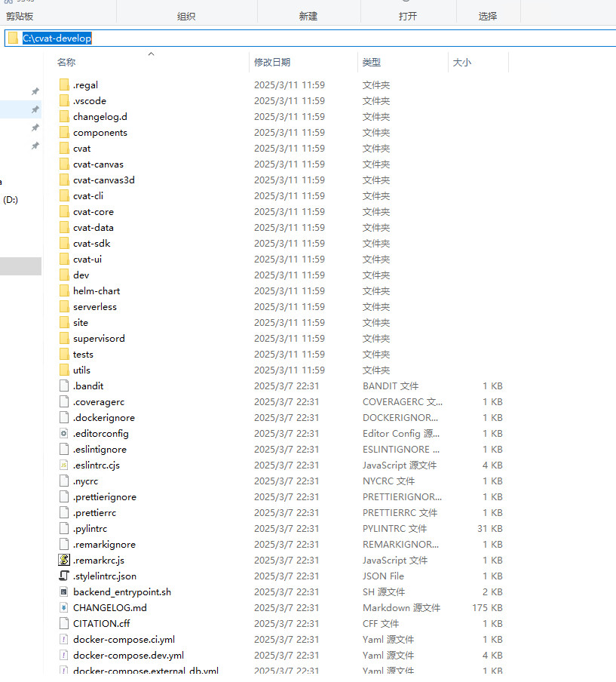Viewport: 616px width, 682px height.
Task: Select the (D:) drive in navigation pane
Action: [11, 200]
